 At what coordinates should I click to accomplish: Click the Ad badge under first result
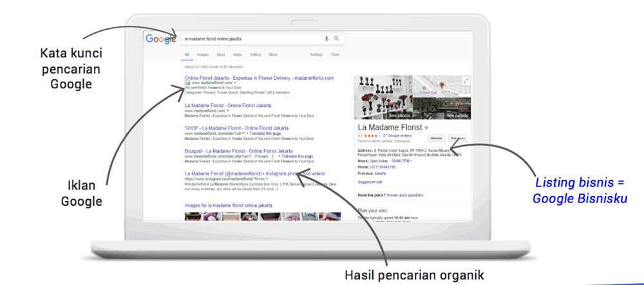pyautogui.click(x=187, y=83)
